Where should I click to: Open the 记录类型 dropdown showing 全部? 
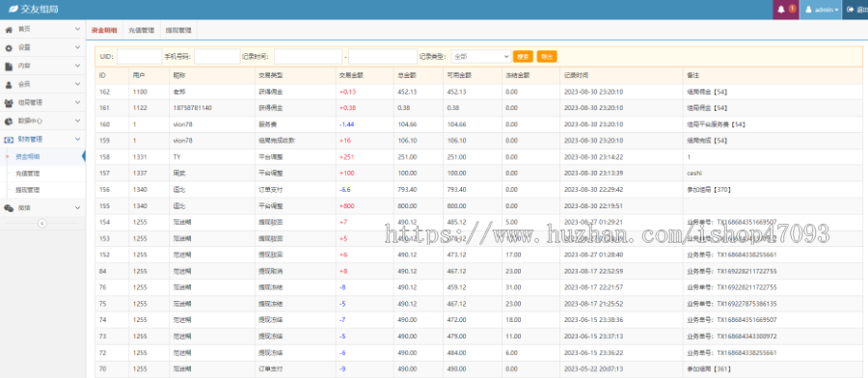click(x=481, y=56)
